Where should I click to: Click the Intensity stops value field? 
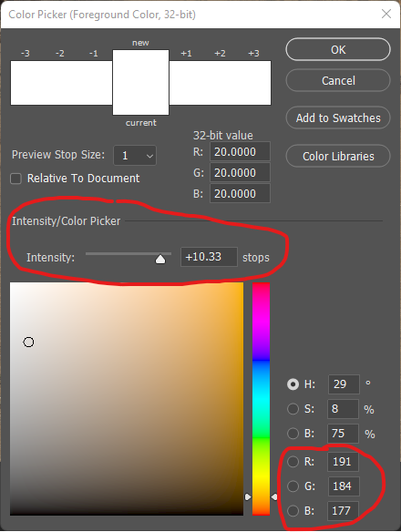click(209, 257)
